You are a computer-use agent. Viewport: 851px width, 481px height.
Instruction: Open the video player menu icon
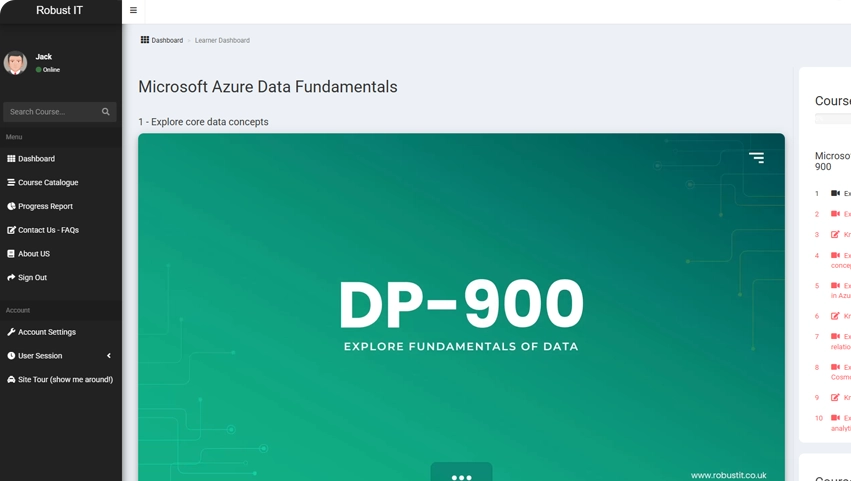pos(757,157)
